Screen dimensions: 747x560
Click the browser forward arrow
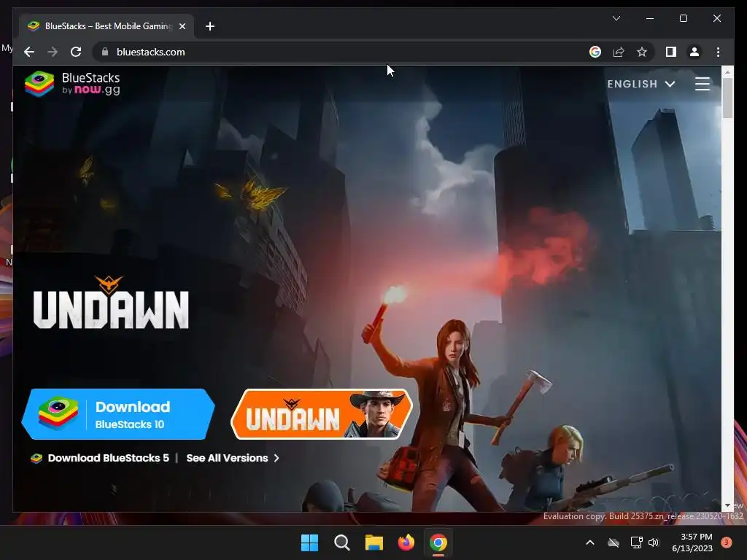(x=53, y=52)
